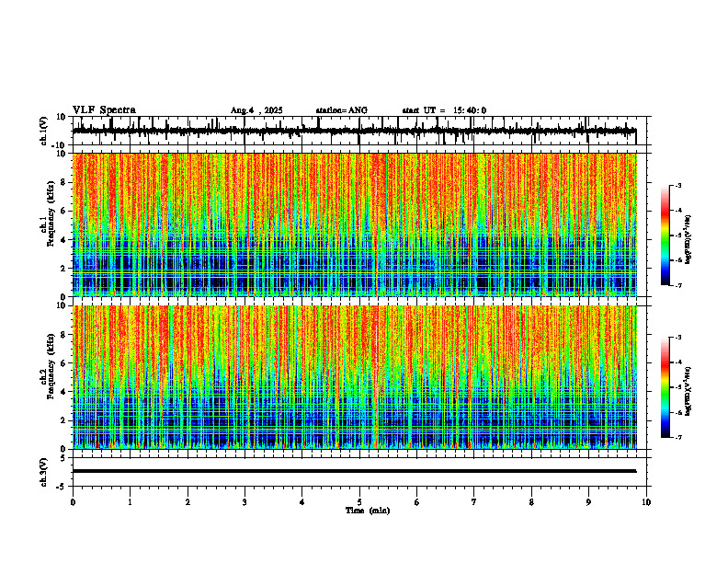
Task: Click the '8' tick on ch.2 frequency axis
Action: [x=64, y=335]
